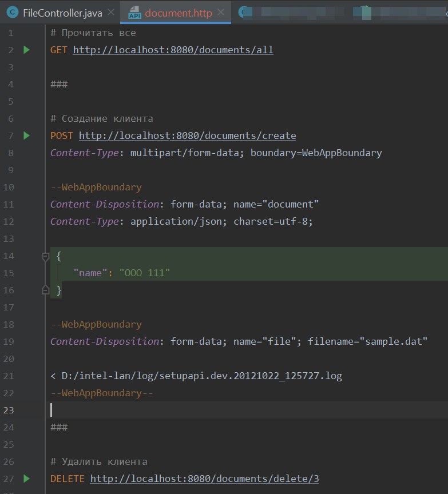Collapse JSON body at closing brace fold marker
448x494 pixels.
click(x=46, y=290)
